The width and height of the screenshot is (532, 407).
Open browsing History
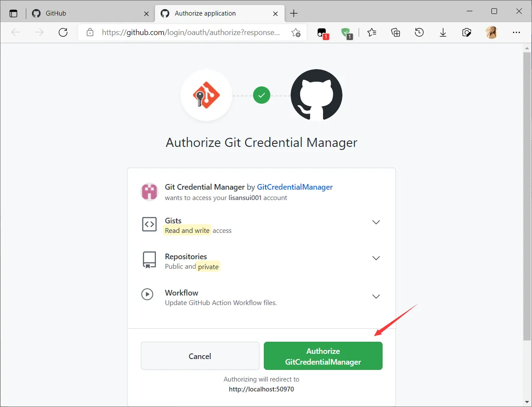pyautogui.click(x=419, y=32)
